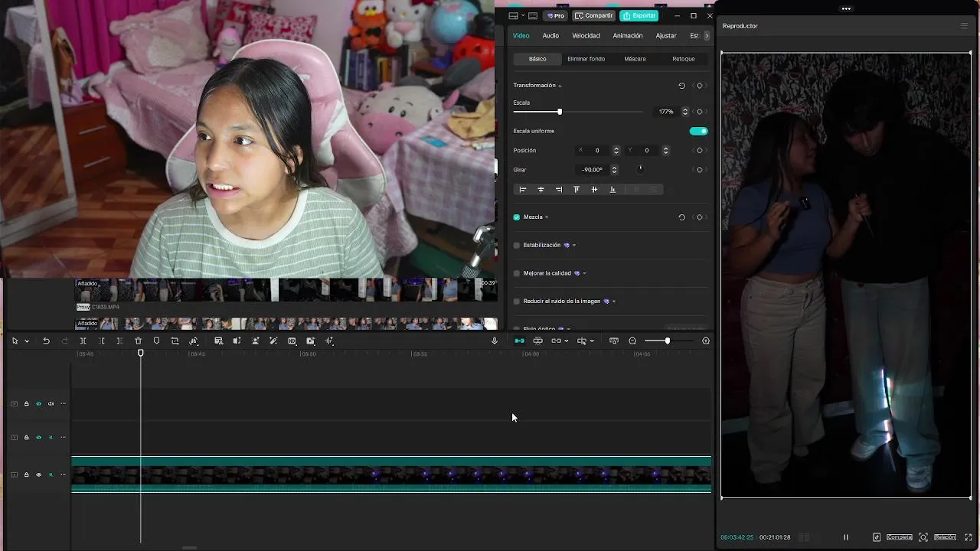Click the Split clip tool icon
The image size is (980, 551).
(x=83, y=341)
